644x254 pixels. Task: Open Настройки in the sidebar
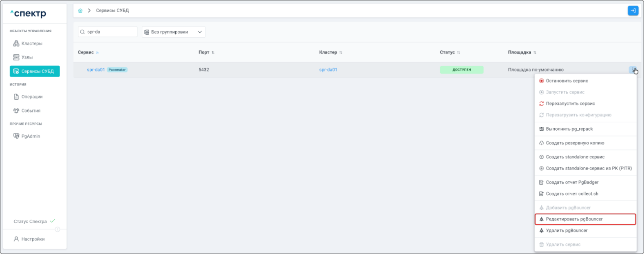33,239
